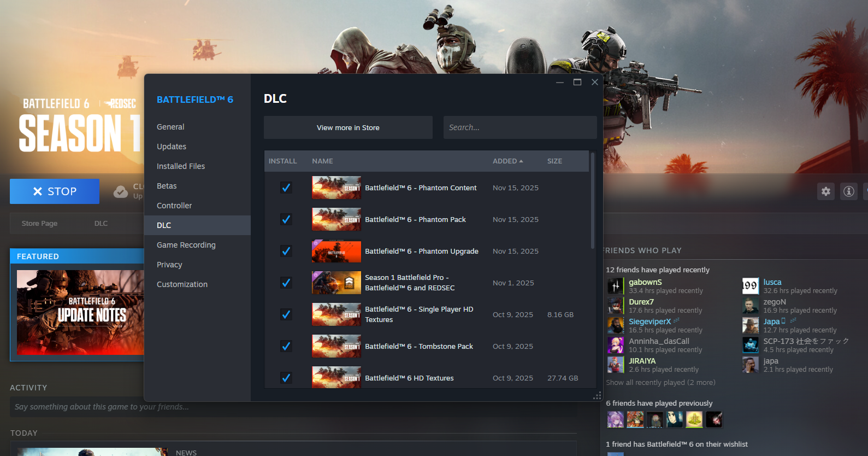
Task: Click View more in Store button
Action: [348, 127]
